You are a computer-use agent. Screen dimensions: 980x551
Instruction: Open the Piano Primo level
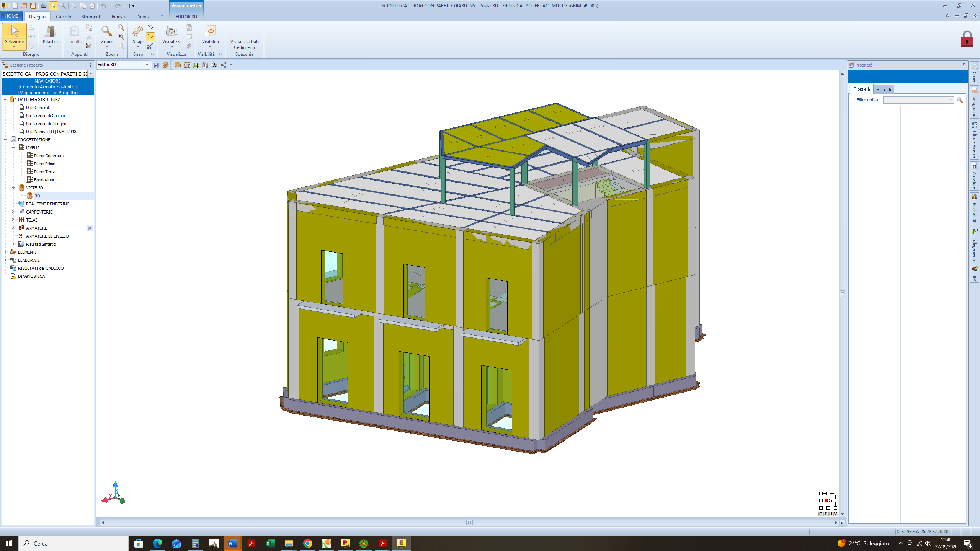[x=44, y=164]
